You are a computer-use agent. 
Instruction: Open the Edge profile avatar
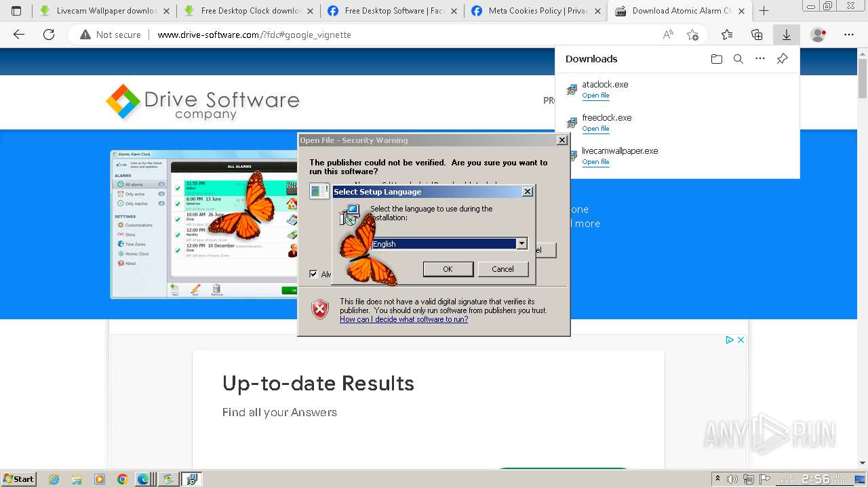[x=818, y=35]
